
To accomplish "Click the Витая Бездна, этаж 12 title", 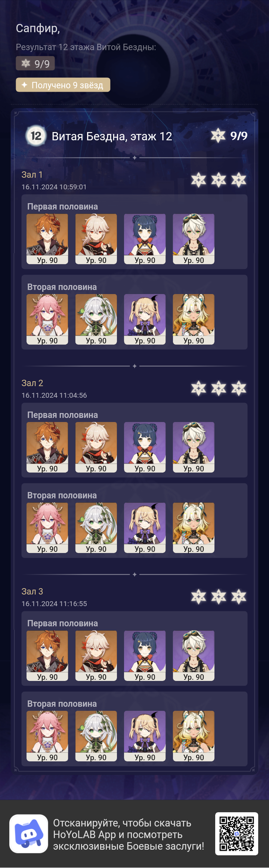I will pos(112,136).
